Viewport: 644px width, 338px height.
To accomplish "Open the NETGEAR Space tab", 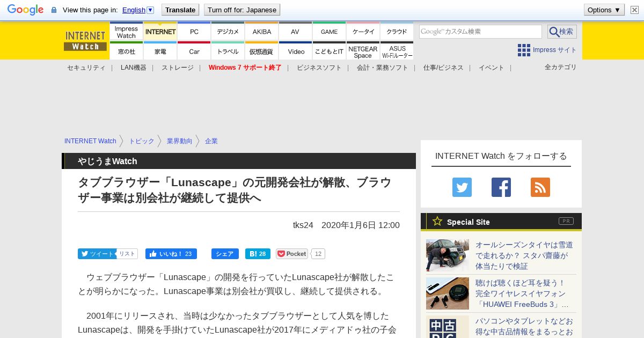I will pyautogui.click(x=363, y=51).
